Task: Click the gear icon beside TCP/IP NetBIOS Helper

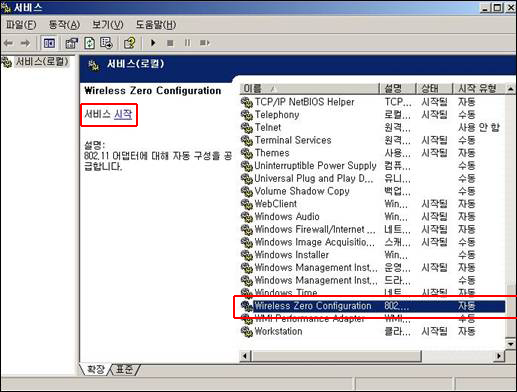Action: [x=247, y=102]
